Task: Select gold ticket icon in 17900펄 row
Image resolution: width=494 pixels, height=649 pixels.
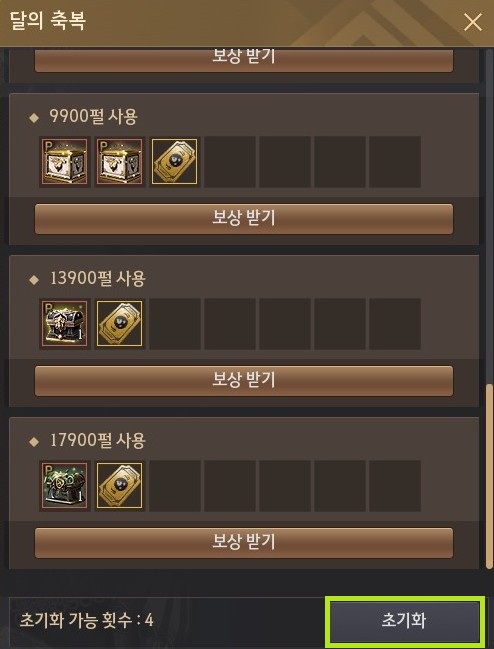Action: click(120, 486)
